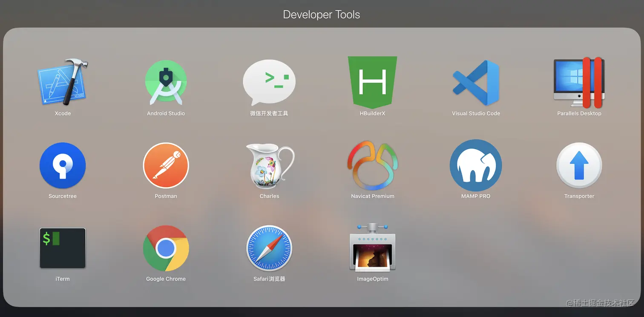Launch Navicat Premium from its icon
Screen dimensions: 644x317
coord(373,165)
